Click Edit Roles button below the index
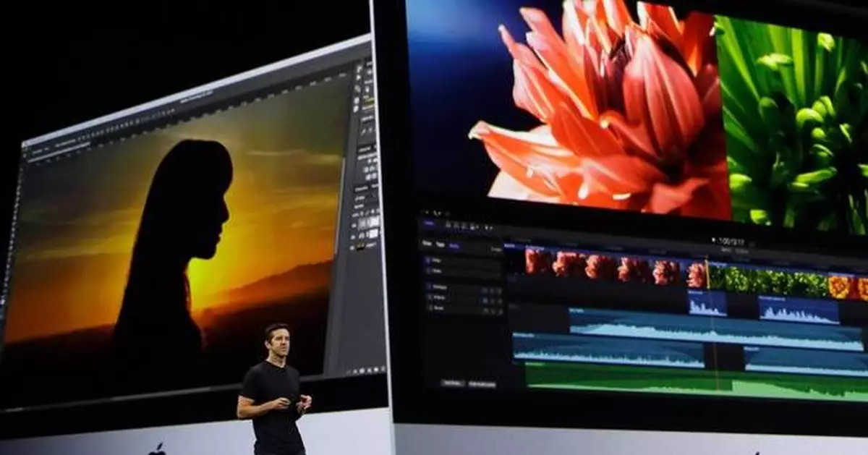This screenshot has width=868, height=455. click(454, 383)
